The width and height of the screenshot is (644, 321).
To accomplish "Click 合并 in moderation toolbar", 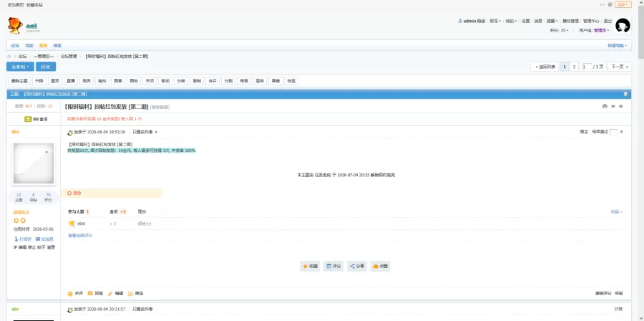I will (213, 81).
